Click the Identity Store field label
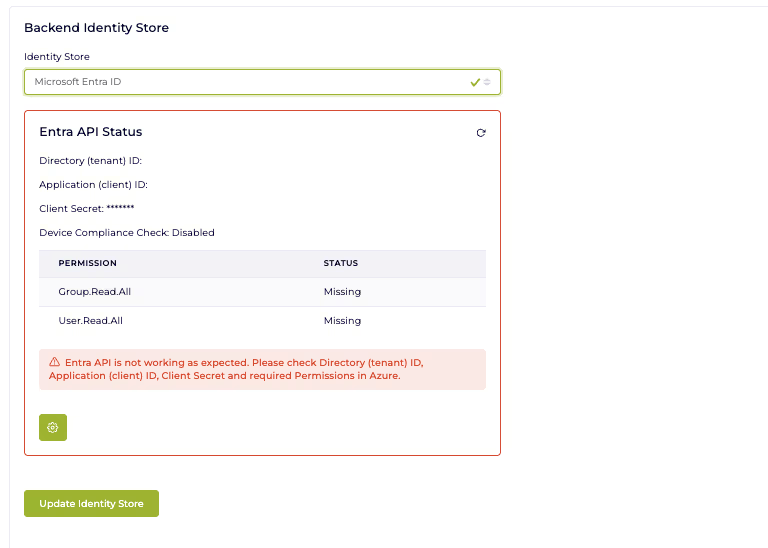This screenshot has height=548, width=768. click(x=57, y=57)
